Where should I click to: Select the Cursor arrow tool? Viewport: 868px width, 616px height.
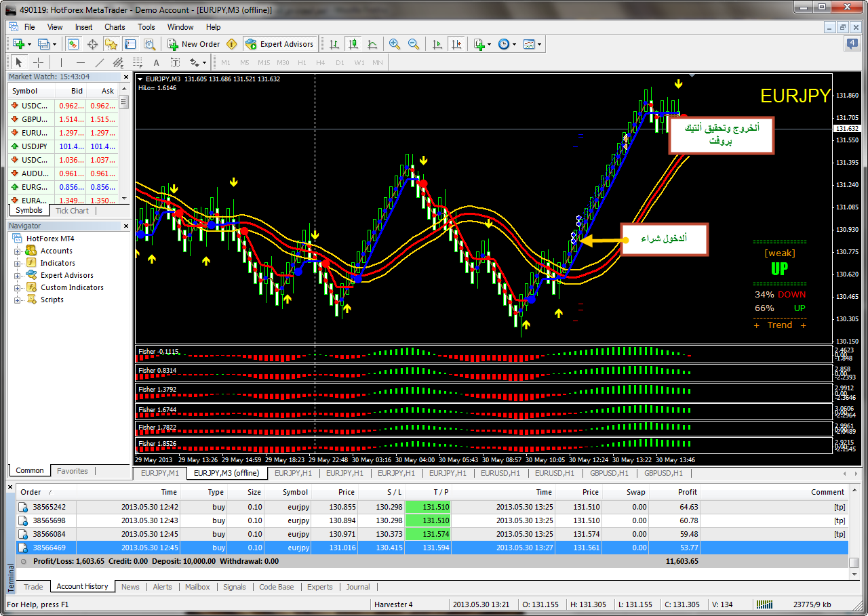19,62
